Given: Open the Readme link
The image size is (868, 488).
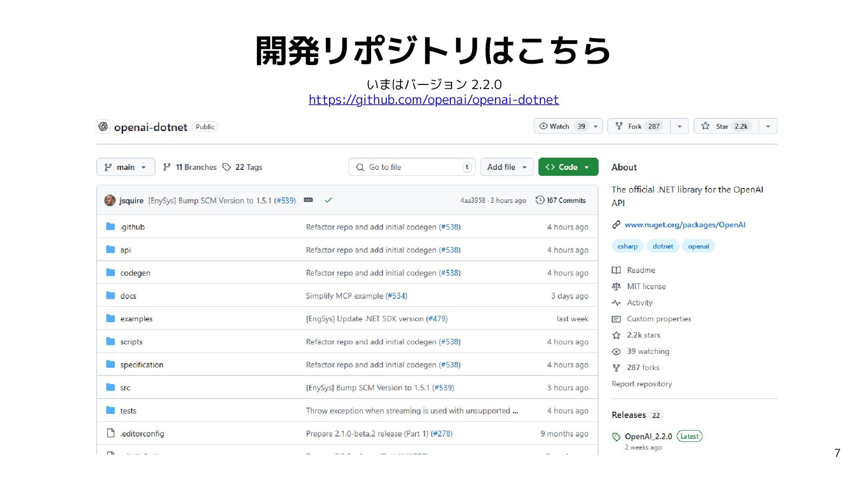Looking at the screenshot, I should click(641, 270).
